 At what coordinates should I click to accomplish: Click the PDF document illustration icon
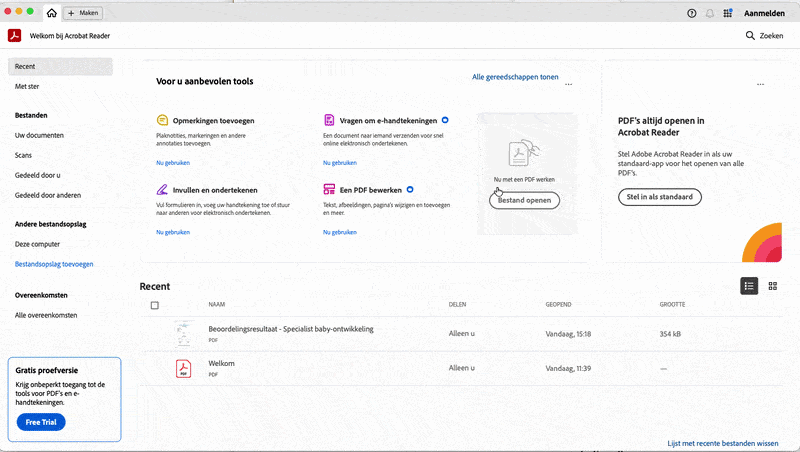point(524,153)
